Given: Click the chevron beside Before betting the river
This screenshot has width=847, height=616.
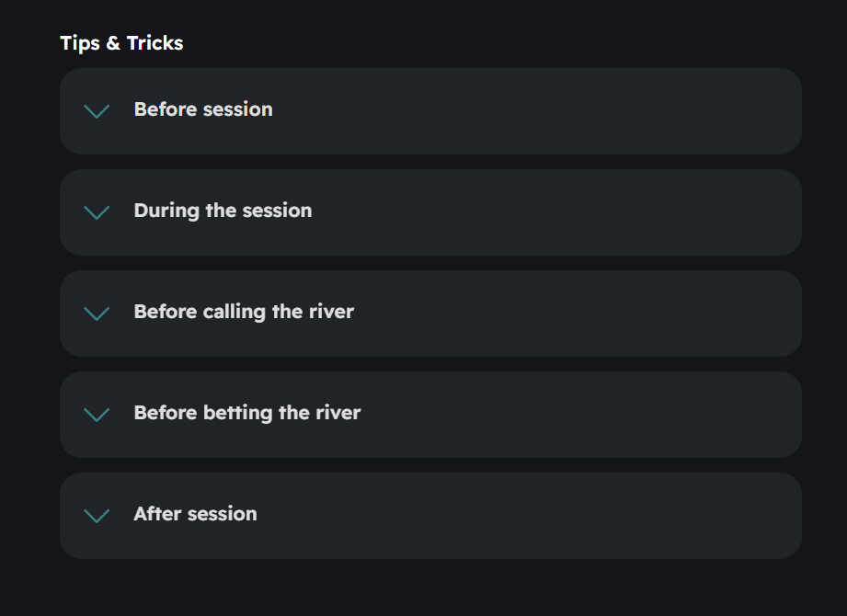Looking at the screenshot, I should (97, 415).
